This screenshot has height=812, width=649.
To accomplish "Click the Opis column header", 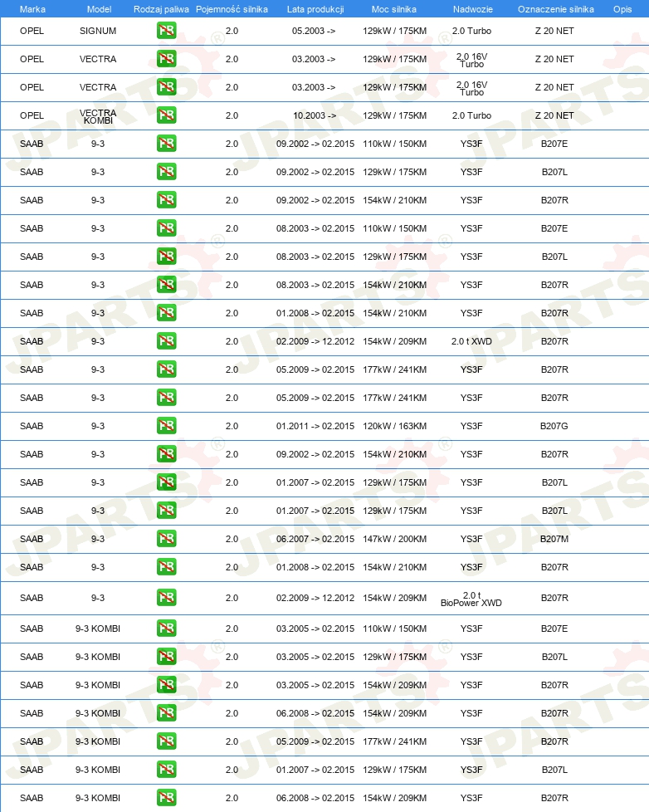I will click(622, 9).
